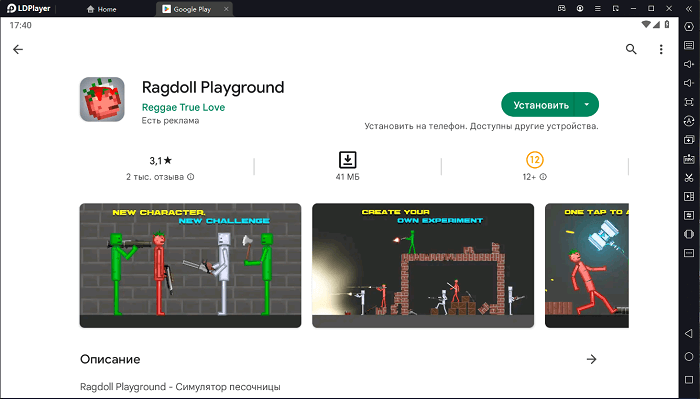
Task: Collapse the LDPlayer sidebar with double chevron
Action: click(689, 8)
